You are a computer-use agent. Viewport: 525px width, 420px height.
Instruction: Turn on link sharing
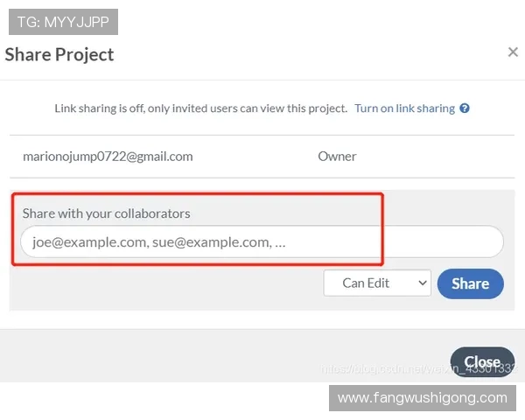point(404,108)
